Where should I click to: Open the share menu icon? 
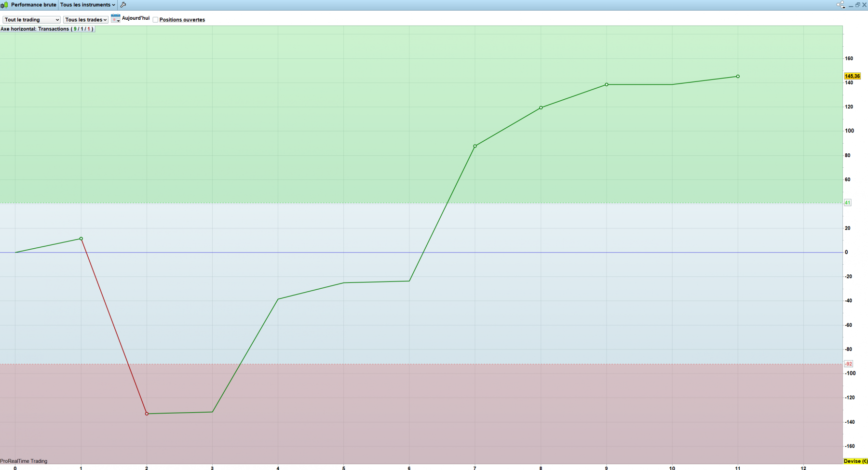[x=841, y=5]
